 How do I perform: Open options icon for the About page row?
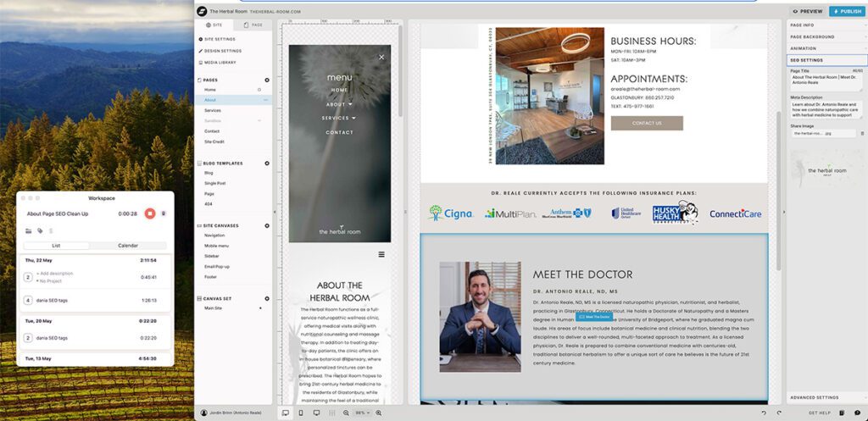(265, 100)
